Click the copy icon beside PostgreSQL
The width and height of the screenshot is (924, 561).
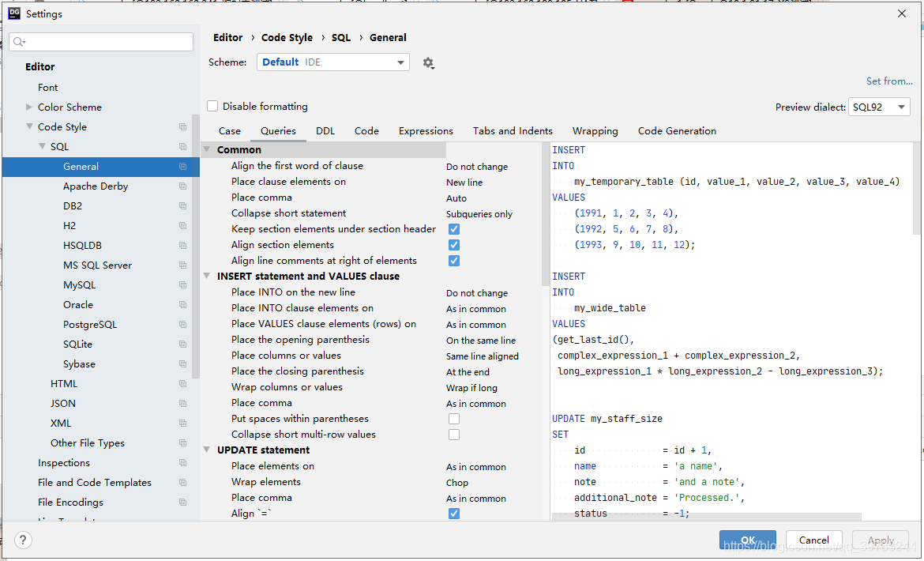[x=182, y=325]
